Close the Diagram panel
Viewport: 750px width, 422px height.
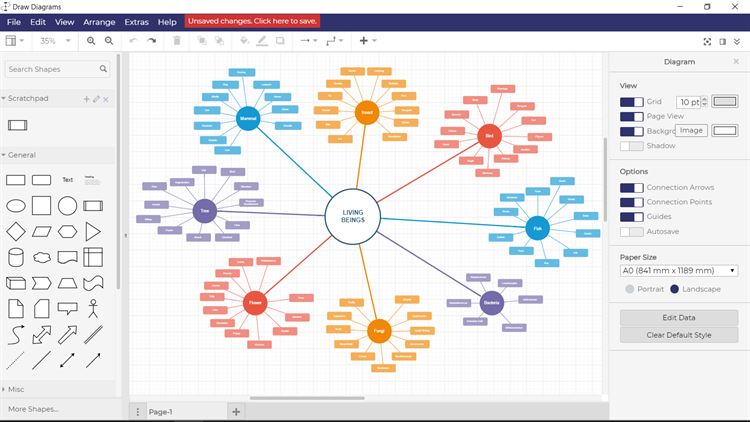tap(736, 62)
